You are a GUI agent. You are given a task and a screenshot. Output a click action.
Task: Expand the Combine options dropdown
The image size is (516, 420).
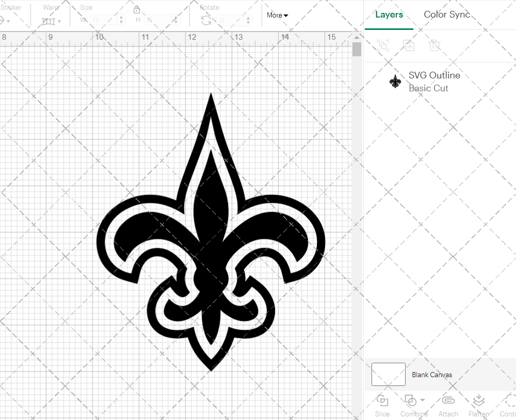[x=423, y=400]
